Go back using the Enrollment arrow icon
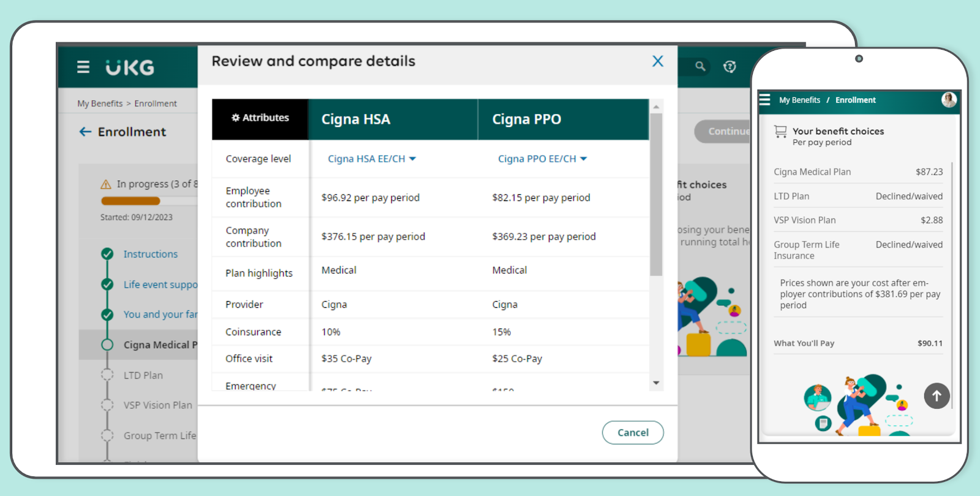 (85, 132)
